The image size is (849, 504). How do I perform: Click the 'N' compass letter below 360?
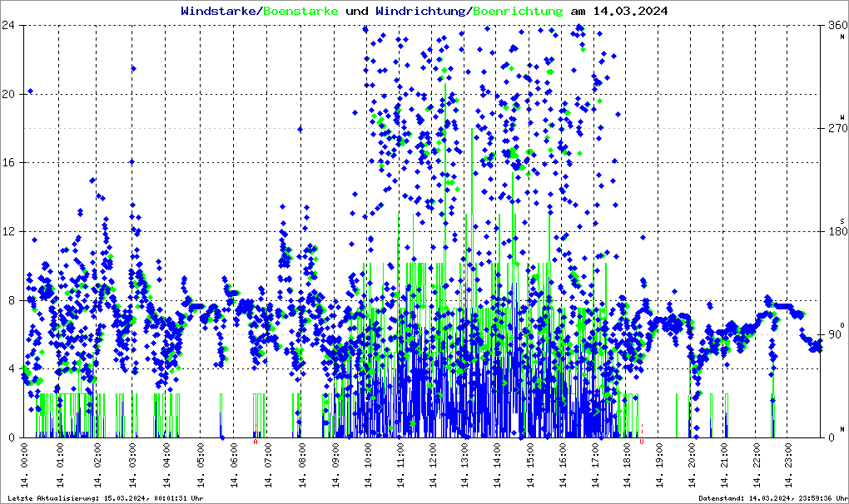pos(842,37)
